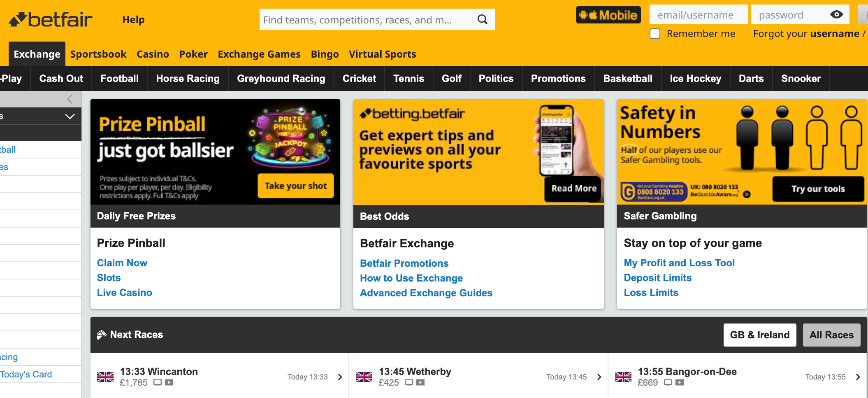868x398 pixels.
Task: Open Horse Racing in navigation bar
Action: tap(188, 79)
